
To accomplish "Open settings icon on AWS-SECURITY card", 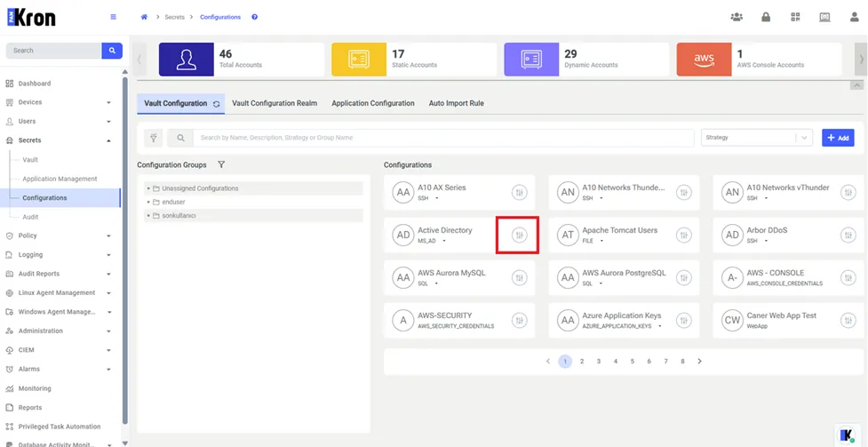I will point(519,320).
